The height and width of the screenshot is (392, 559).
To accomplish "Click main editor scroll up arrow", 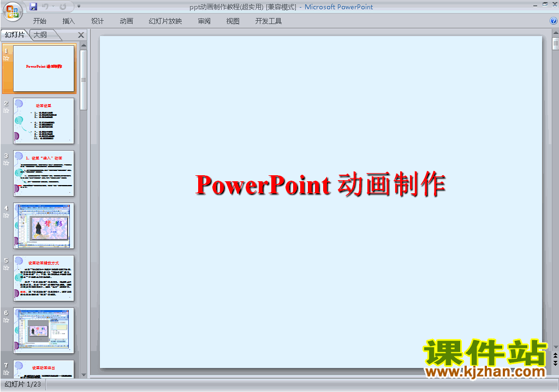I will pyautogui.click(x=555, y=32).
